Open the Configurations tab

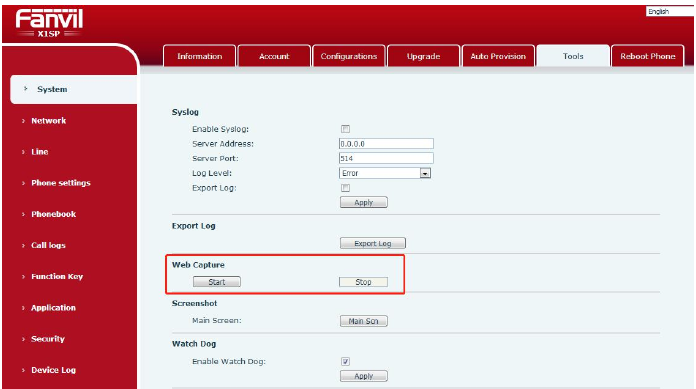tap(348, 56)
